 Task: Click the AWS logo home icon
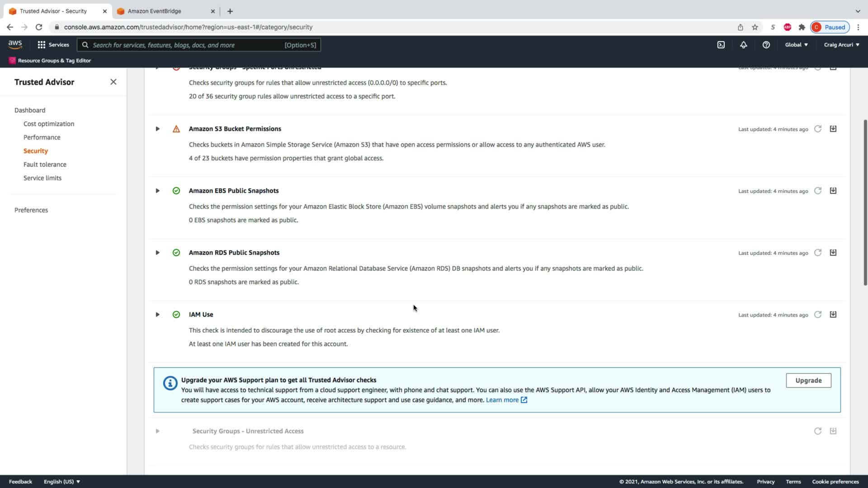[15, 44]
